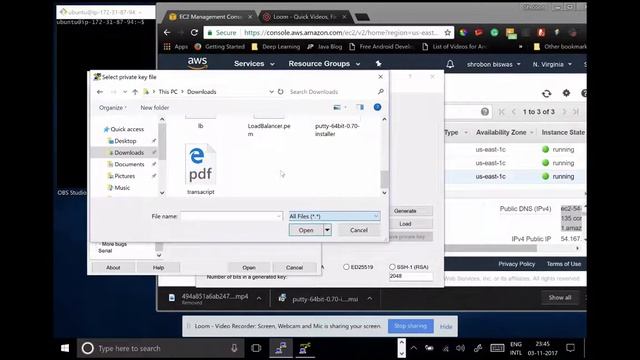
Task: Click the search magnifier in file dialog
Action: 380,91
